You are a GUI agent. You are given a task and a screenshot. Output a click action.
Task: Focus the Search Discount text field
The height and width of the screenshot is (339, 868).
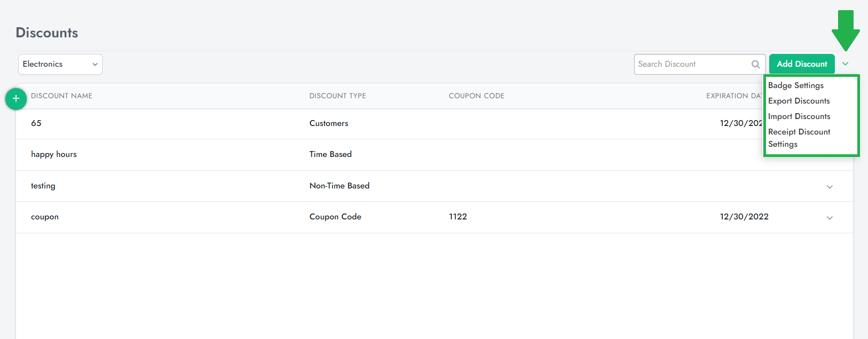[692, 64]
